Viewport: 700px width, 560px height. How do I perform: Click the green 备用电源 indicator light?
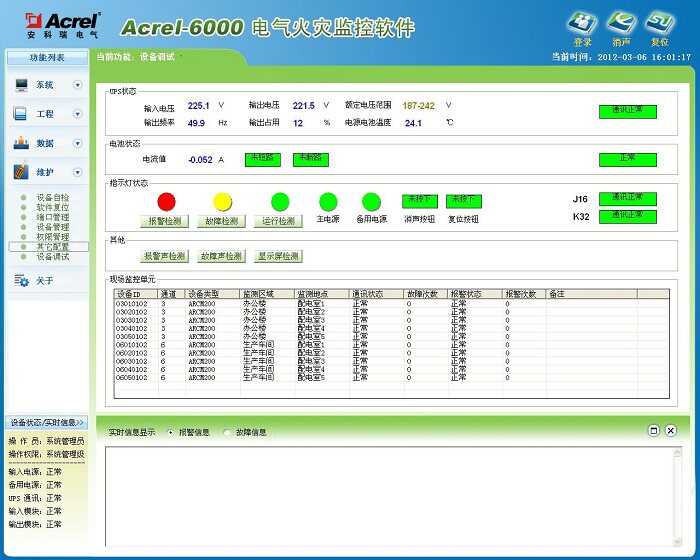tap(371, 201)
